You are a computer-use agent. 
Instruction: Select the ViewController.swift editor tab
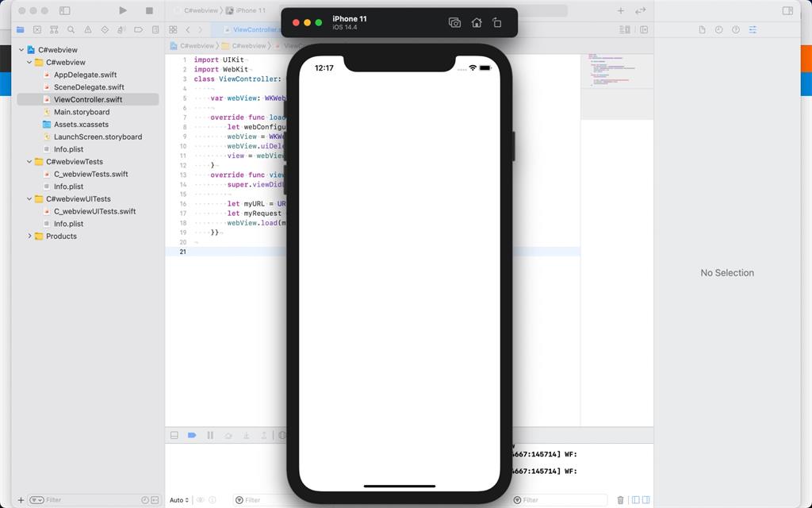250,29
